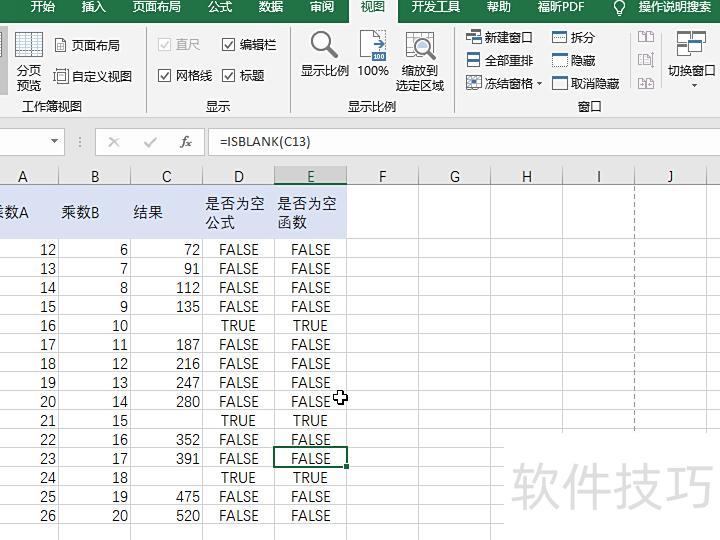This screenshot has width=720, height=540.
Task: Select column H header
Action: coord(527,176)
